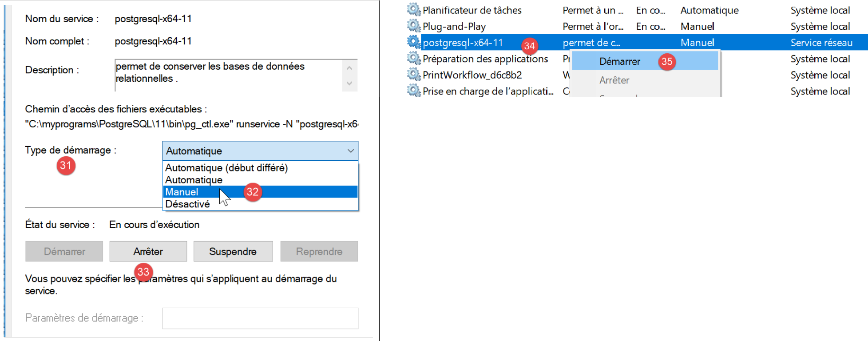Click the greyed Reprendre button
Screen dimensions: 868x341
pos(319,251)
